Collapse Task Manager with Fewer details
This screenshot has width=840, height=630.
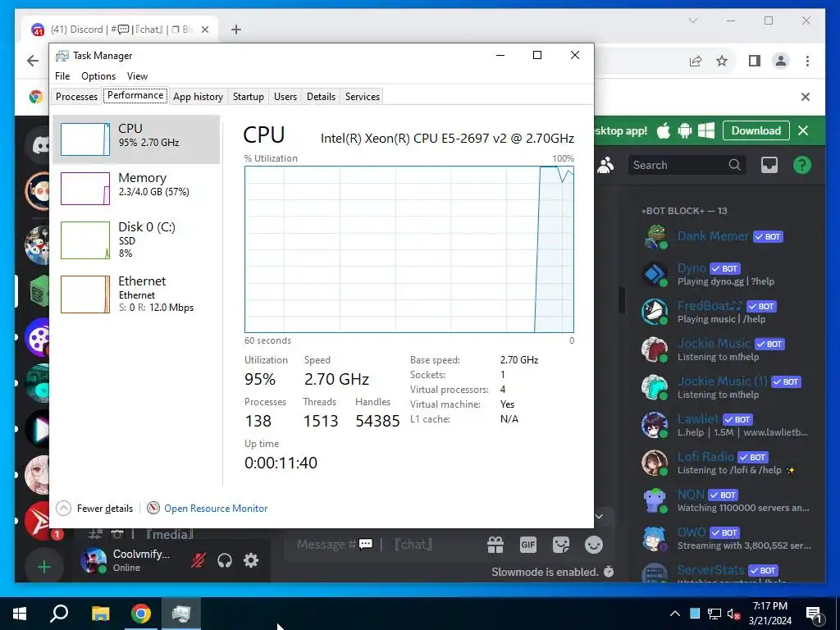click(95, 509)
